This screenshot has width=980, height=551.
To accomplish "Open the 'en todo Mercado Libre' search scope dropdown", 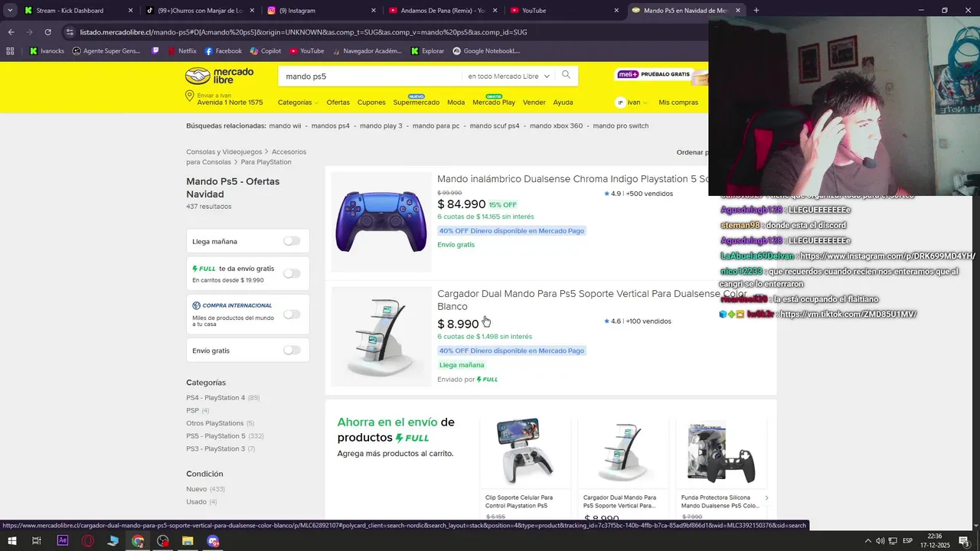I will [x=508, y=77].
